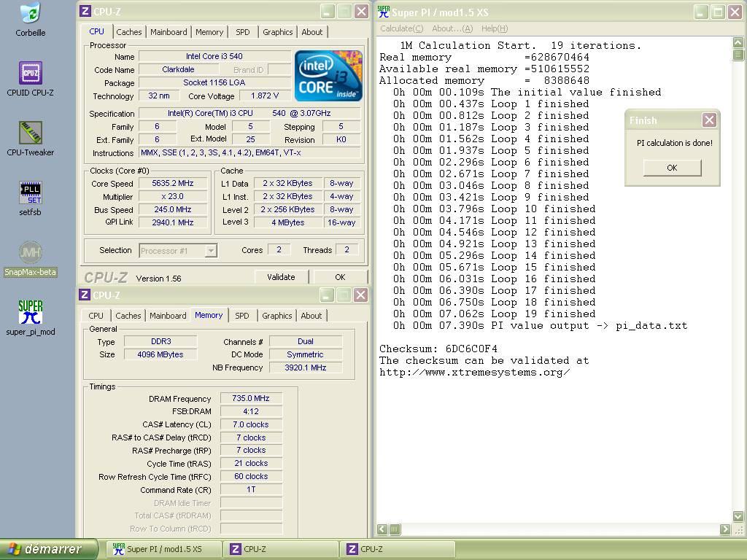Activate second CPU-Z taskbar button

click(399, 549)
